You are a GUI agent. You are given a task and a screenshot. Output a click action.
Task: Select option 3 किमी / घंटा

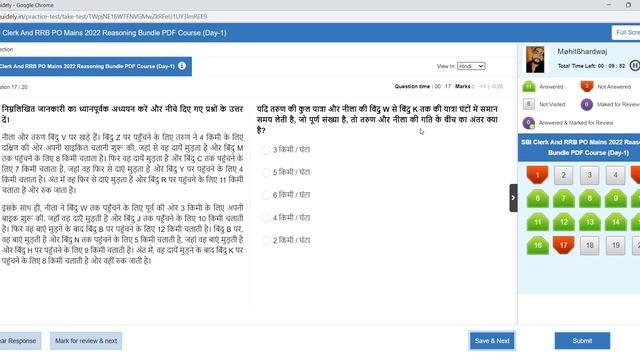click(266, 150)
